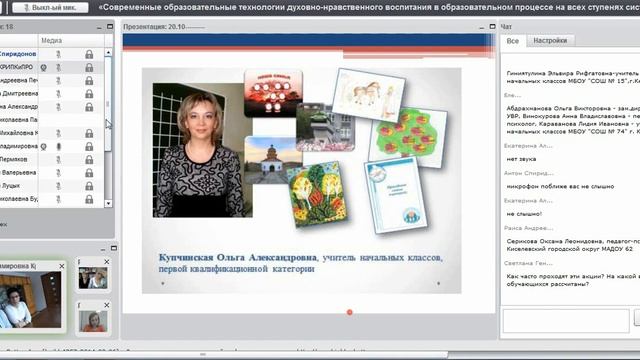This screenshot has height=360, width=640.
Task: Click chat sender name 'Светлана Ген...'
Action: (x=528, y=263)
